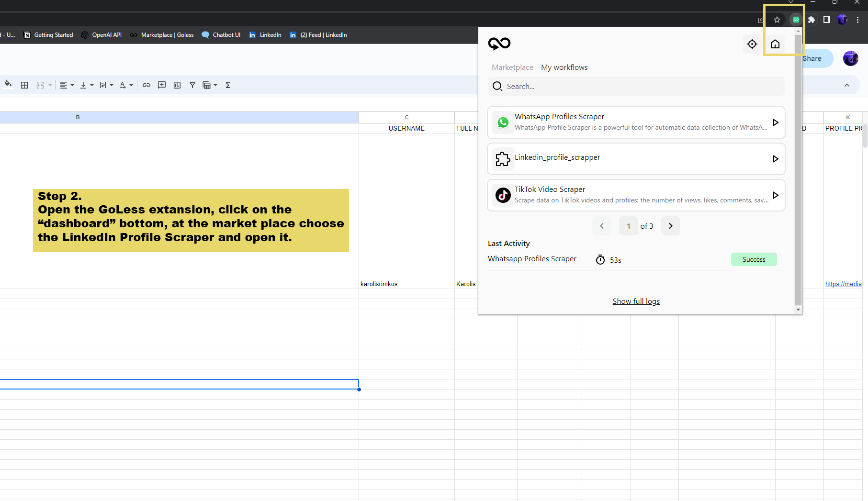Switch to the Marketplace tab

coord(512,67)
